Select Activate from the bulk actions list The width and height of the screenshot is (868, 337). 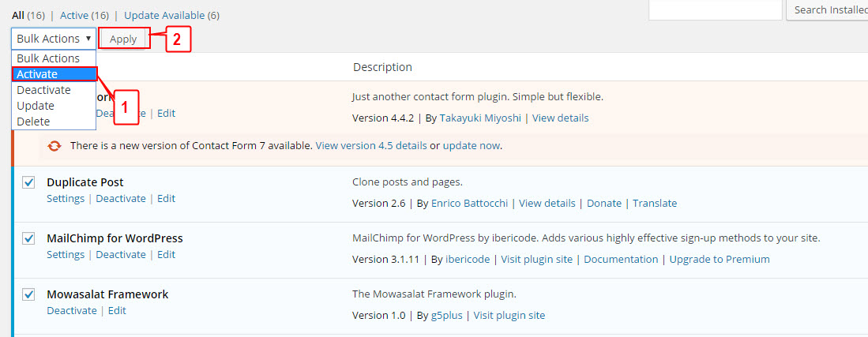point(54,74)
